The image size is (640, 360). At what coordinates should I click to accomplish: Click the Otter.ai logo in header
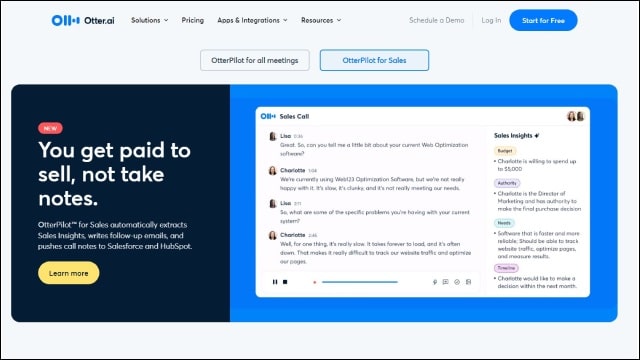[x=83, y=20]
